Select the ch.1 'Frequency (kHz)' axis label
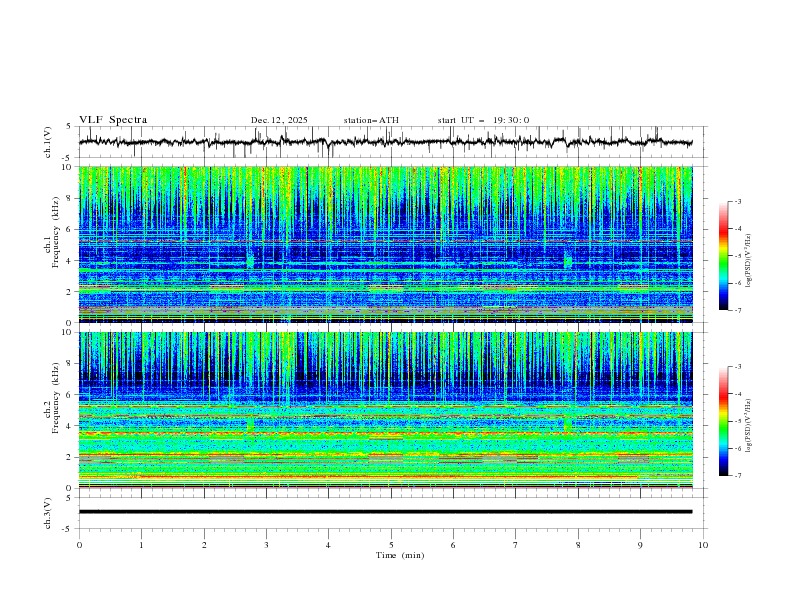This screenshot has height=612, width=792. pyautogui.click(x=56, y=233)
